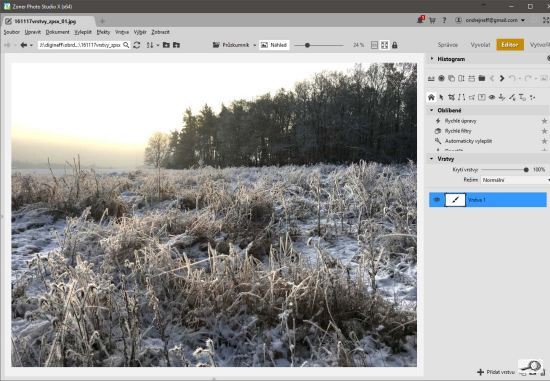Screen dimensions: 550x381
Task: Open the Režim blend mode dropdown
Action: [515, 180]
